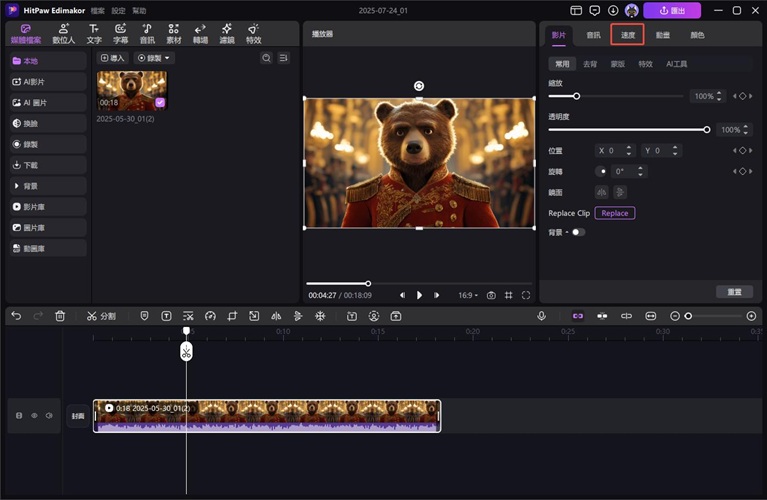Open the 錄製 record dropdown
This screenshot has height=500, width=767.
coord(154,58)
